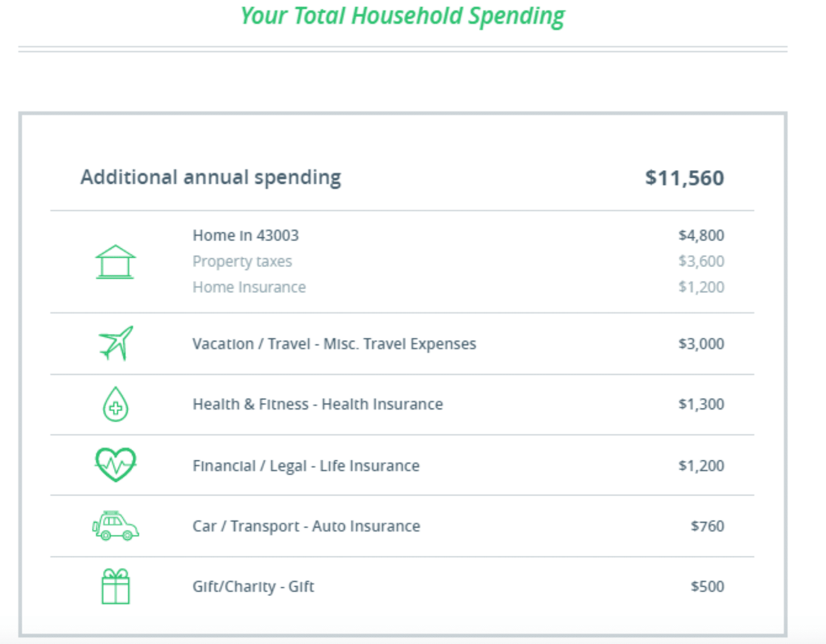The image size is (826, 644).
Task: Click the $4,800 home amount
Action: [x=701, y=235]
